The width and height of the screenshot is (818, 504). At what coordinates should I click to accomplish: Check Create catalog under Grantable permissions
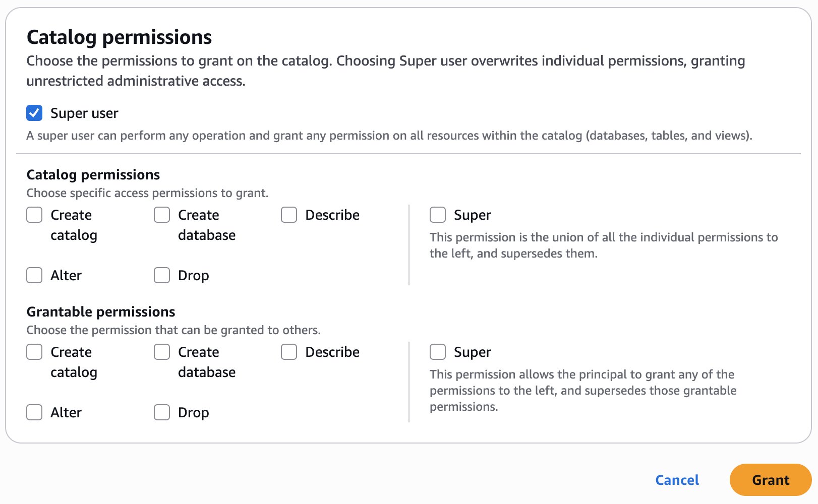[x=34, y=352]
